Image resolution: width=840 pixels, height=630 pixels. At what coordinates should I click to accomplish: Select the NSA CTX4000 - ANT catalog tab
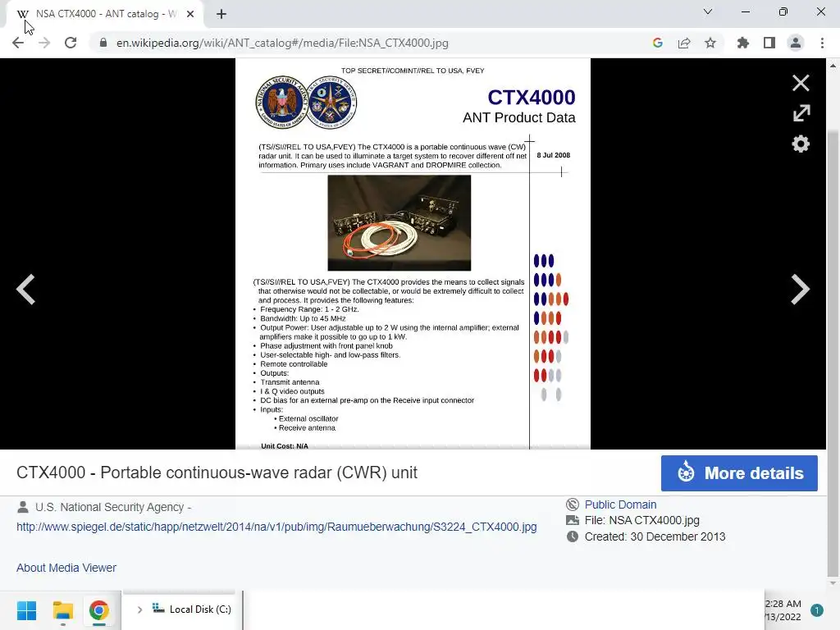tap(104, 14)
